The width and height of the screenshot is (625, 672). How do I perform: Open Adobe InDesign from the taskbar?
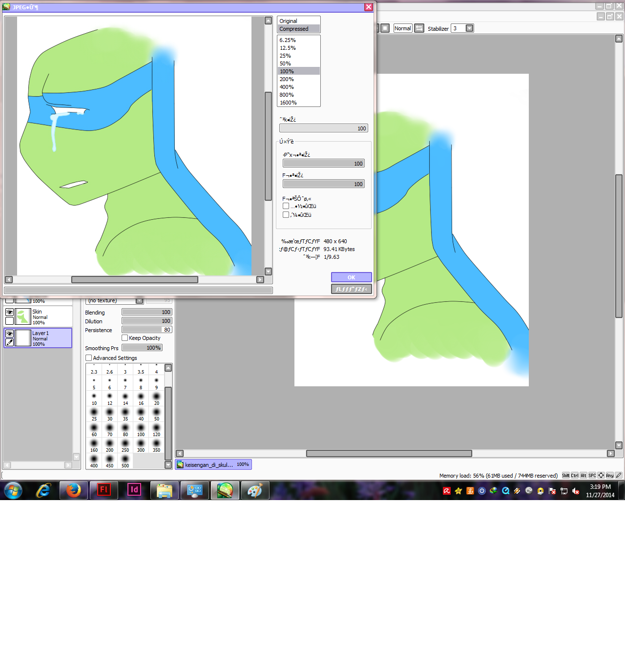click(x=134, y=490)
